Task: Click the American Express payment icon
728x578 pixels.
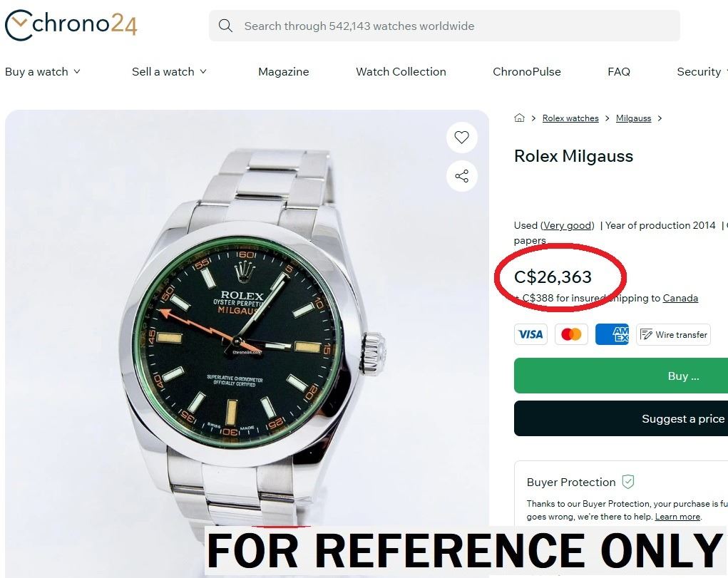Action: coord(612,334)
